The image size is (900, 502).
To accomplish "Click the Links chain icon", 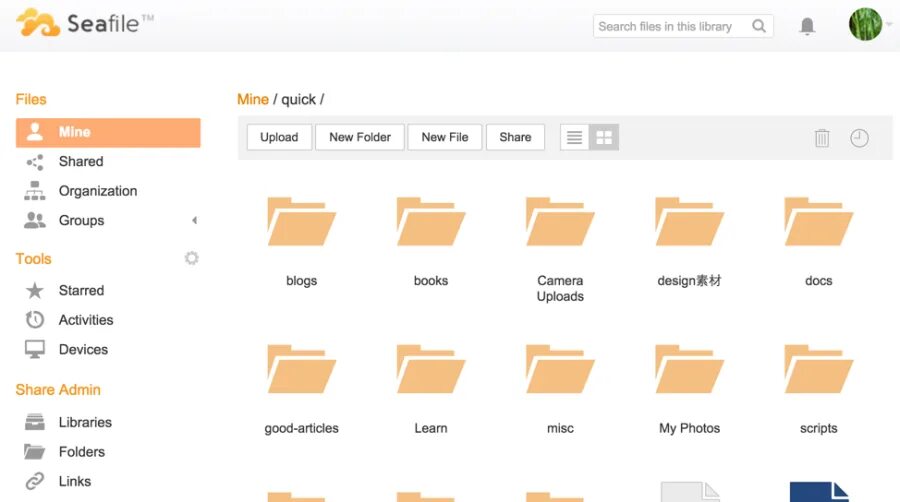I will (x=34, y=481).
